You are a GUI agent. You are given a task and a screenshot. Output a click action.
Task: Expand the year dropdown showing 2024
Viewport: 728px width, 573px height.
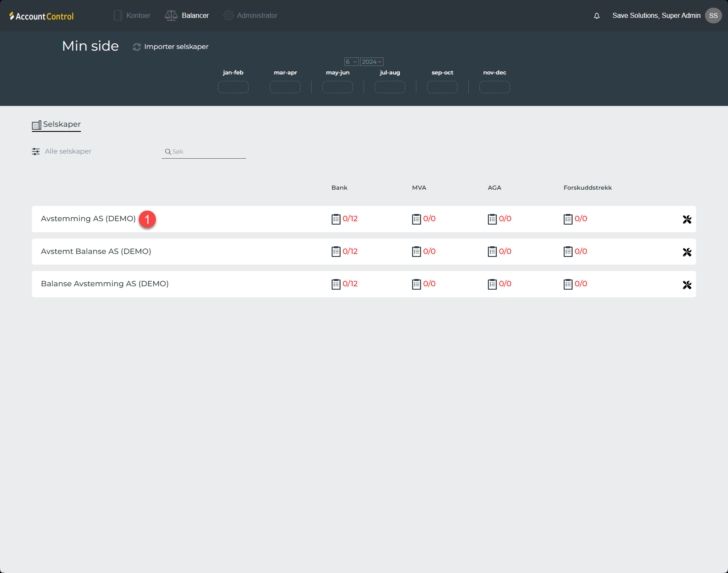click(x=372, y=62)
